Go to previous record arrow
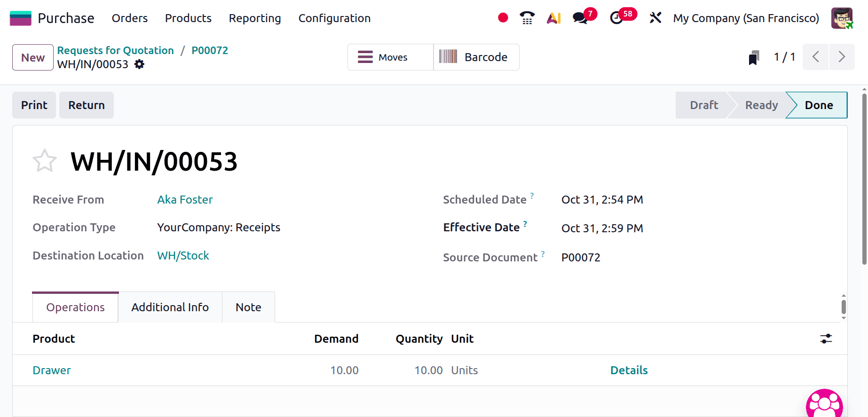The width and height of the screenshot is (868, 417). pos(816,57)
